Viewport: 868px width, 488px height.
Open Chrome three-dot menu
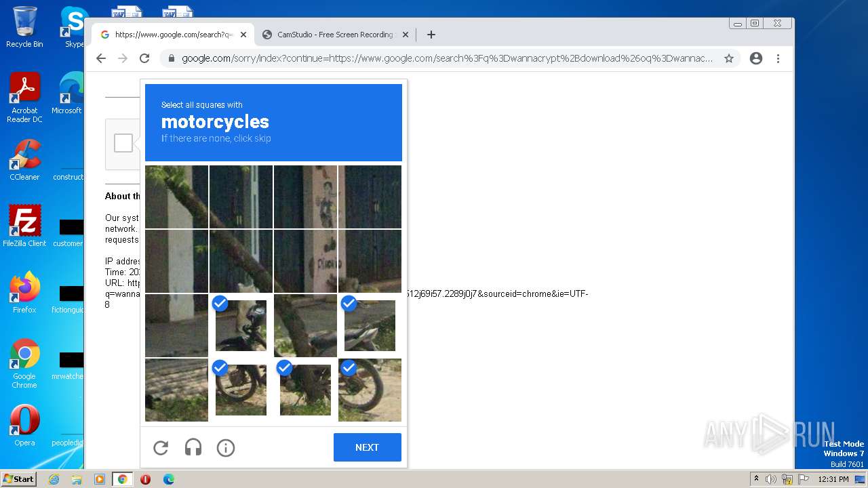[778, 58]
